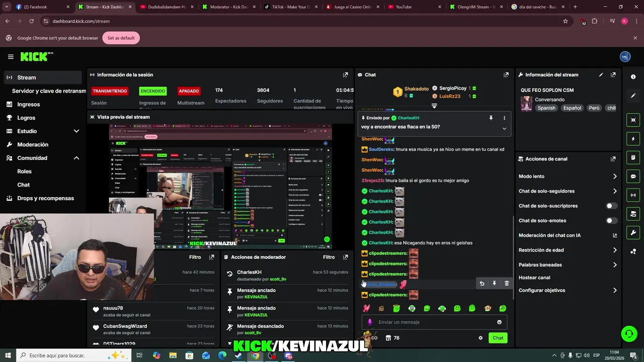Click the wrench icon in right sidebar
Image resolution: width=644 pixels, height=362 pixels.
tap(633, 233)
